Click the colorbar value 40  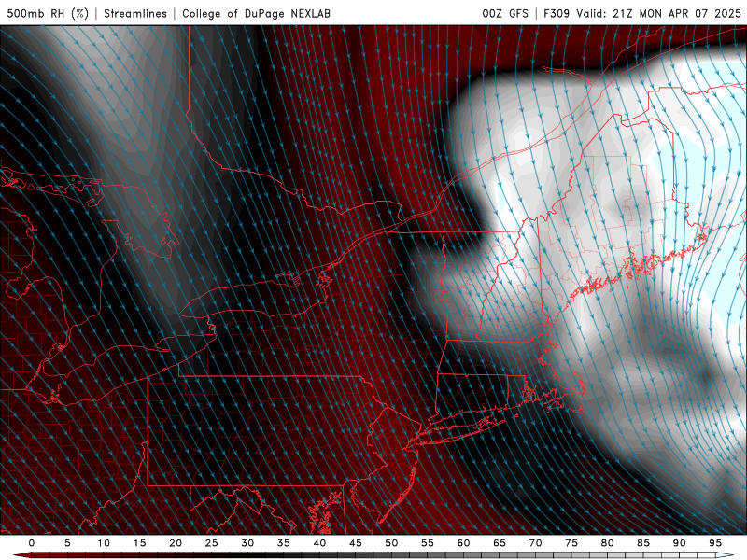[x=319, y=543]
